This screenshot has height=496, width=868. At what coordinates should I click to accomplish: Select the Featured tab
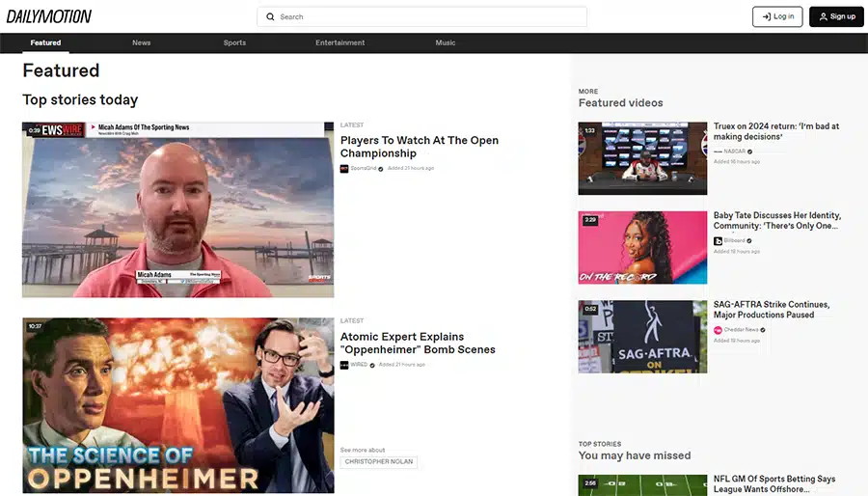(45, 42)
